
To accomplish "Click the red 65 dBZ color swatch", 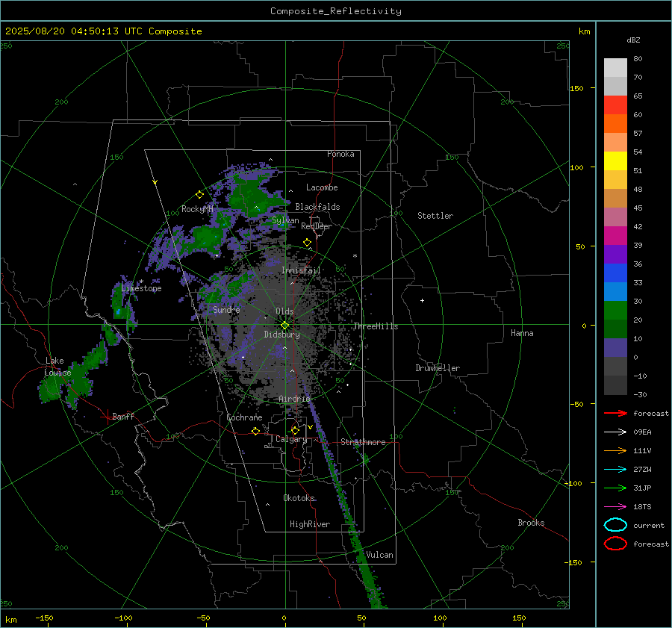I will click(x=615, y=105).
